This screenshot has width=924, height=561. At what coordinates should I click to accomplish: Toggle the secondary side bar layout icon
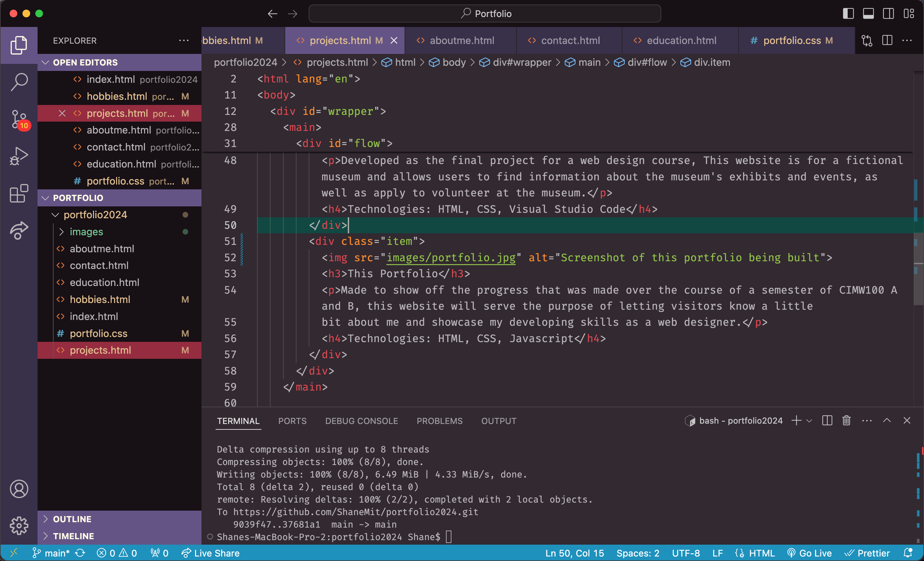888,14
